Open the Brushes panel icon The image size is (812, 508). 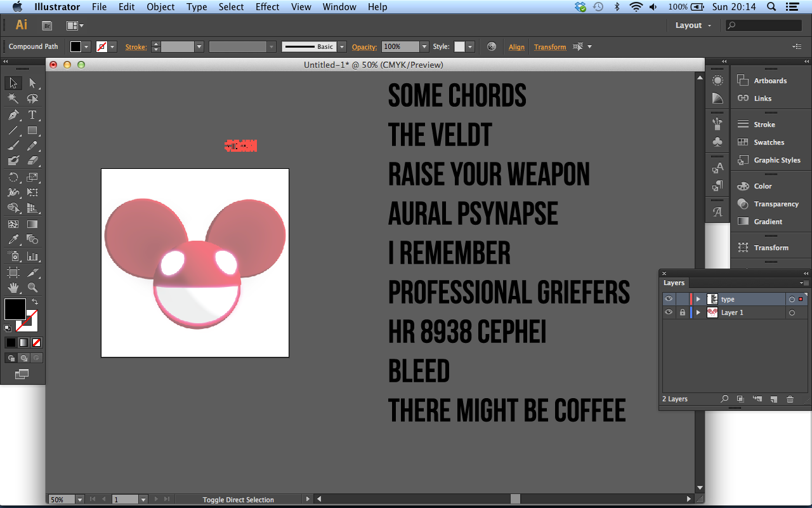click(717, 124)
